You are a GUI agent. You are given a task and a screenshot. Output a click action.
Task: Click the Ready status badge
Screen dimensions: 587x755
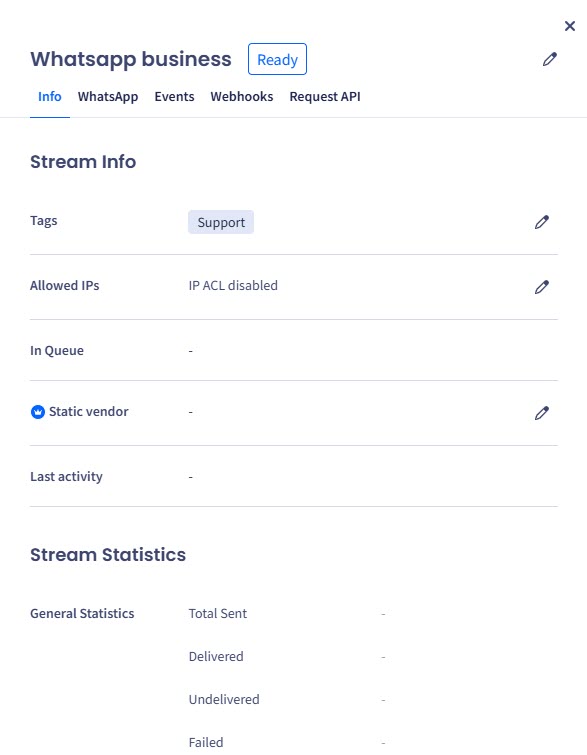[x=277, y=59]
